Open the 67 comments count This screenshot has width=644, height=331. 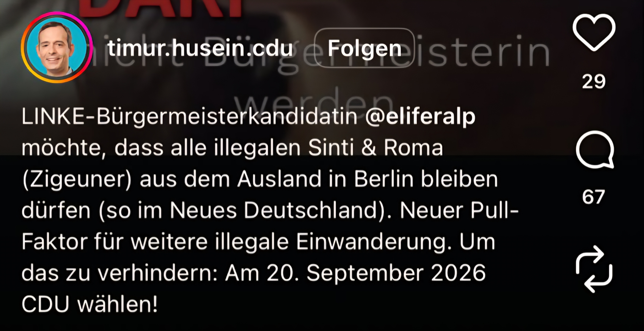593,197
